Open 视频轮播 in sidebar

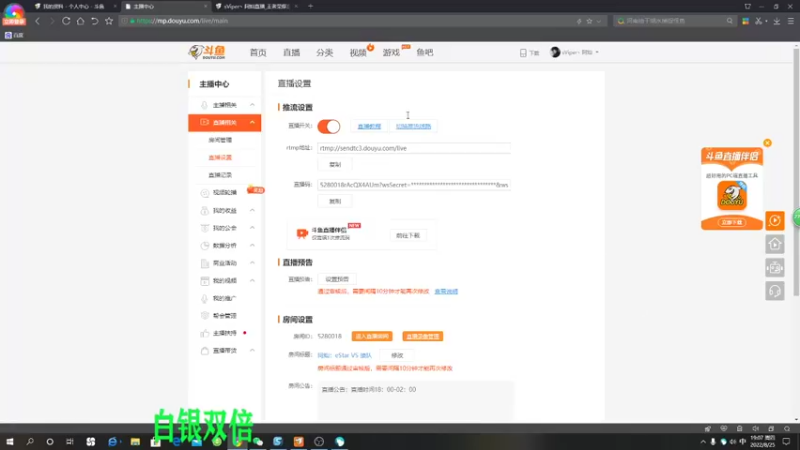click(224, 192)
